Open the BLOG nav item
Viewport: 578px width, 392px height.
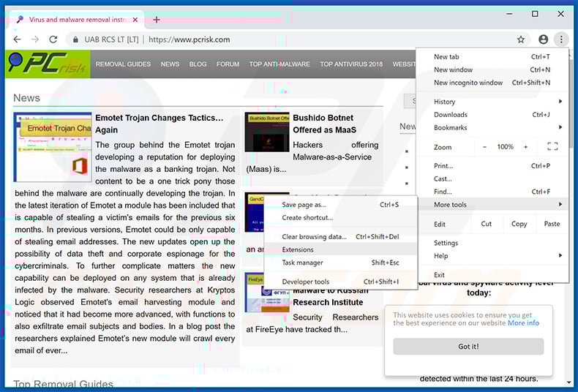pyautogui.click(x=198, y=64)
